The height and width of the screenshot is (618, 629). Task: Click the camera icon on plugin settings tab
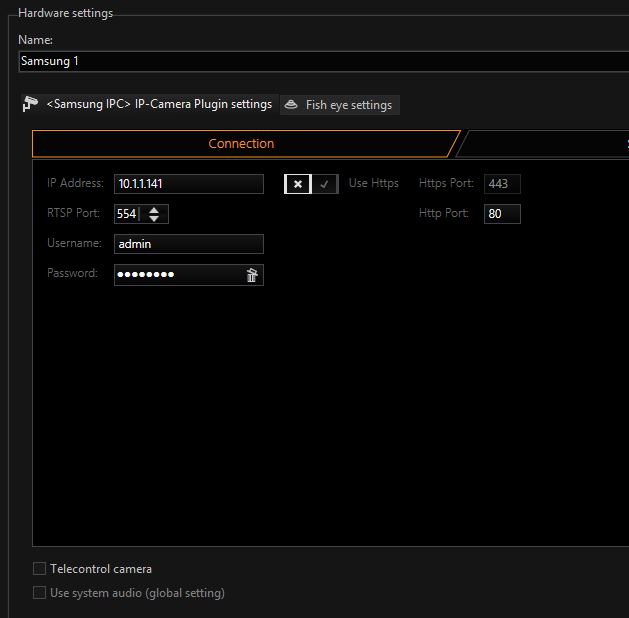click(x=31, y=104)
